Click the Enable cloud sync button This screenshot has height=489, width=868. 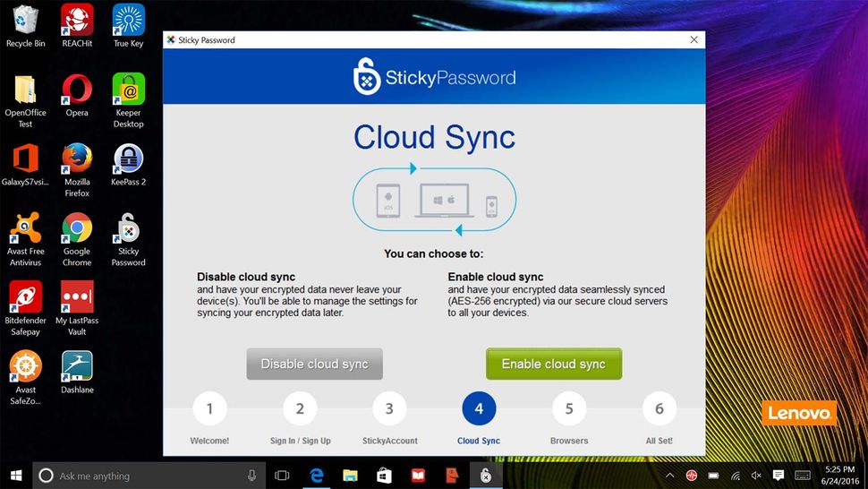pyautogui.click(x=554, y=364)
